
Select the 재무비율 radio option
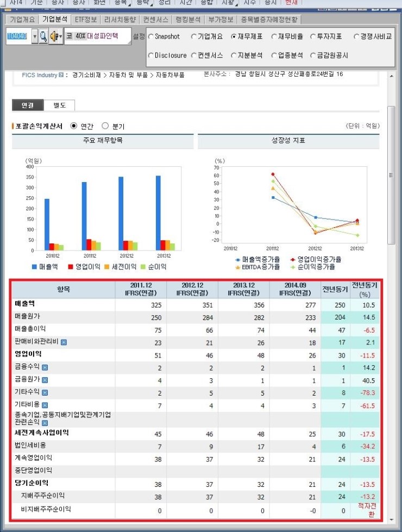274,36
